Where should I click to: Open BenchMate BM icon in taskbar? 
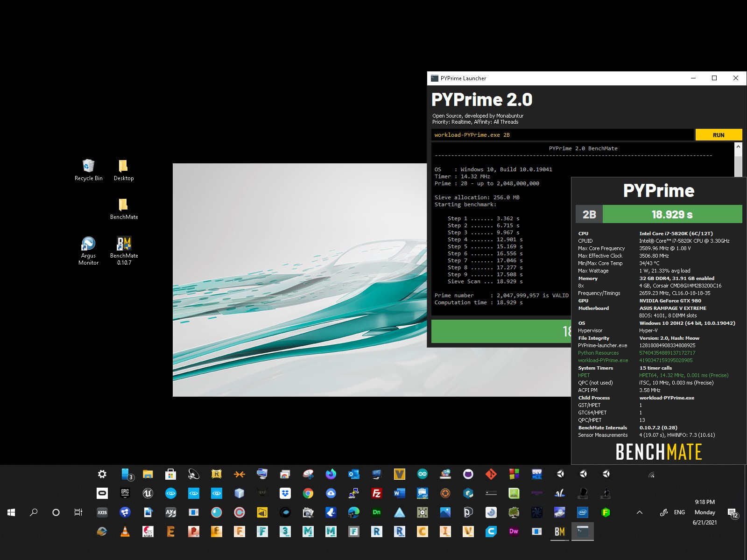560,532
